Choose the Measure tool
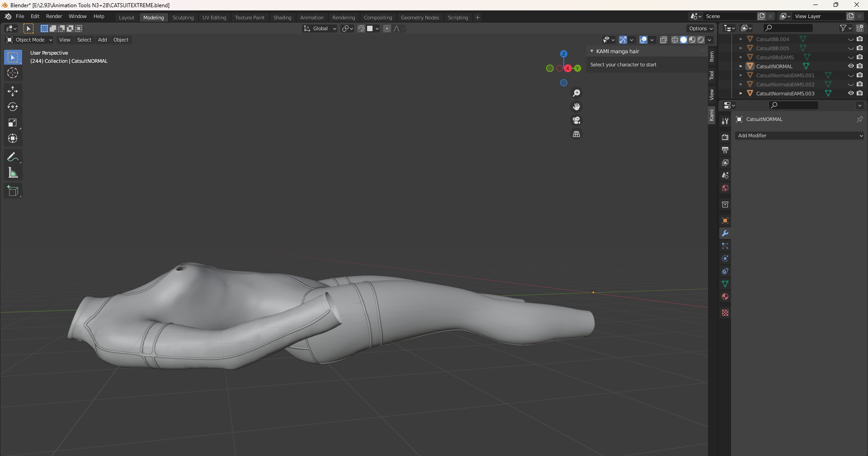Image resolution: width=868 pixels, height=456 pixels. coord(13,173)
